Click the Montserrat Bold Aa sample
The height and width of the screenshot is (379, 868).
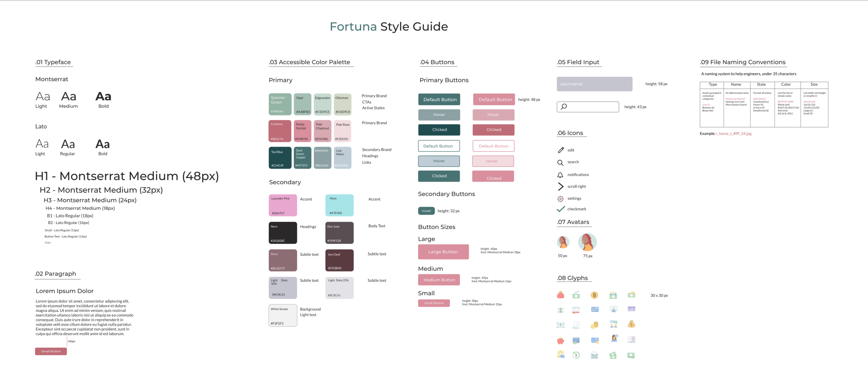(x=103, y=96)
